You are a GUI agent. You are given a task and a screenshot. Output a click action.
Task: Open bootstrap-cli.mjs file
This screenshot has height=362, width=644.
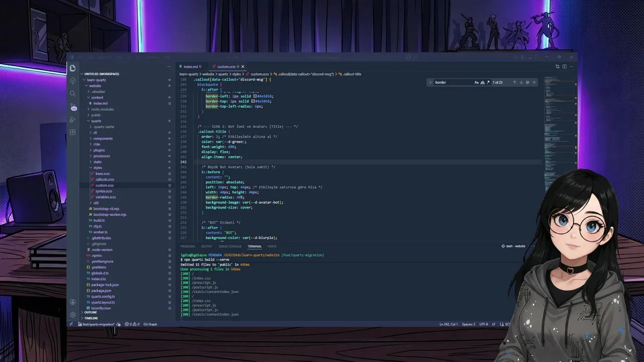pyautogui.click(x=106, y=209)
